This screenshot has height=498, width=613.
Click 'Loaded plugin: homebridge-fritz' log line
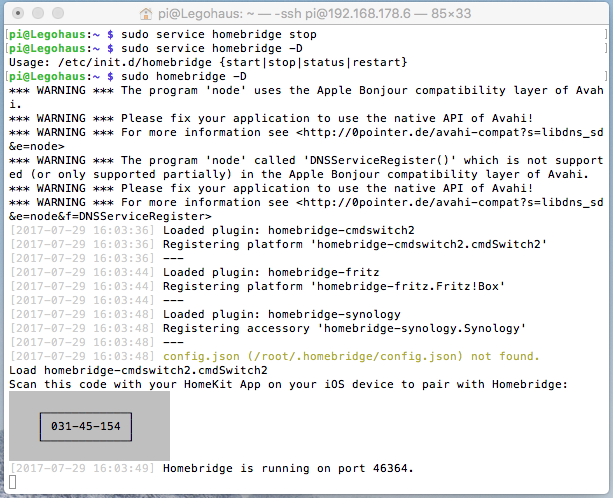(271, 272)
